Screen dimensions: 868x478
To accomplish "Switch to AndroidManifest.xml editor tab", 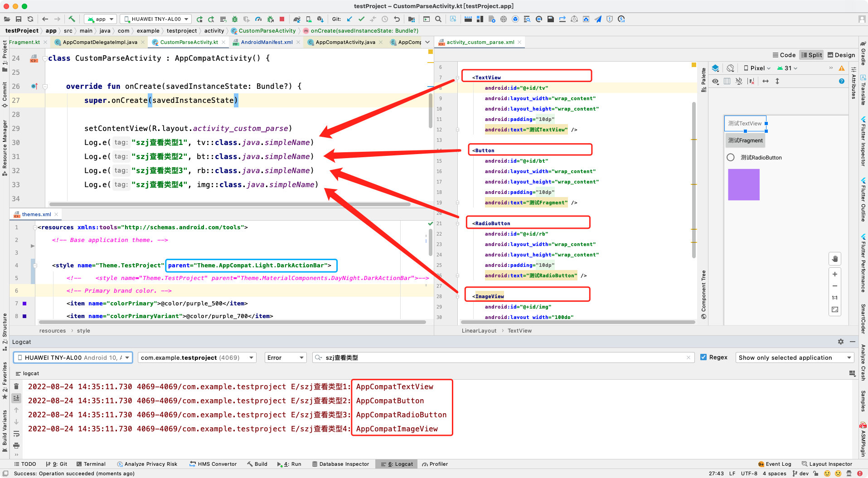I will pos(267,42).
